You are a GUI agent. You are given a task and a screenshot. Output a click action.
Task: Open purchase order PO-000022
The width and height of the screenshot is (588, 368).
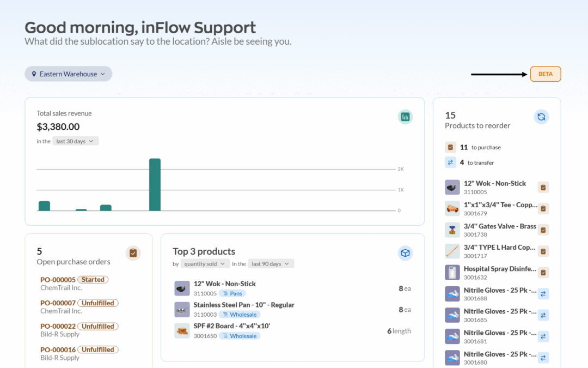[57, 326]
